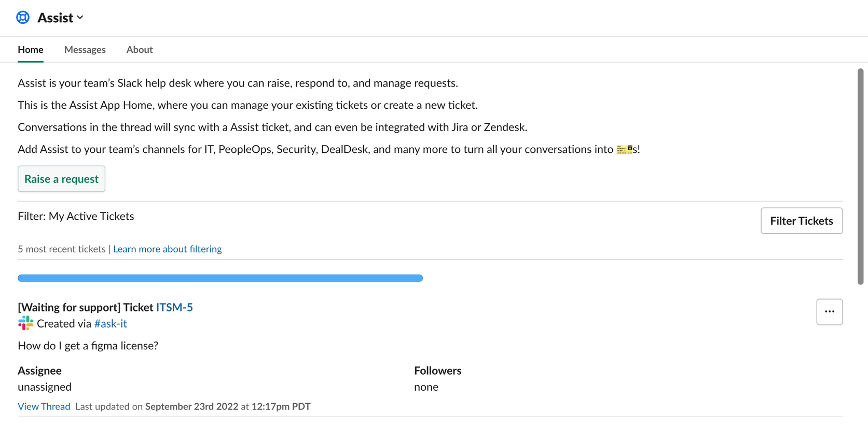
Task: Click the Slack icon next to Created via
Action: (x=25, y=323)
